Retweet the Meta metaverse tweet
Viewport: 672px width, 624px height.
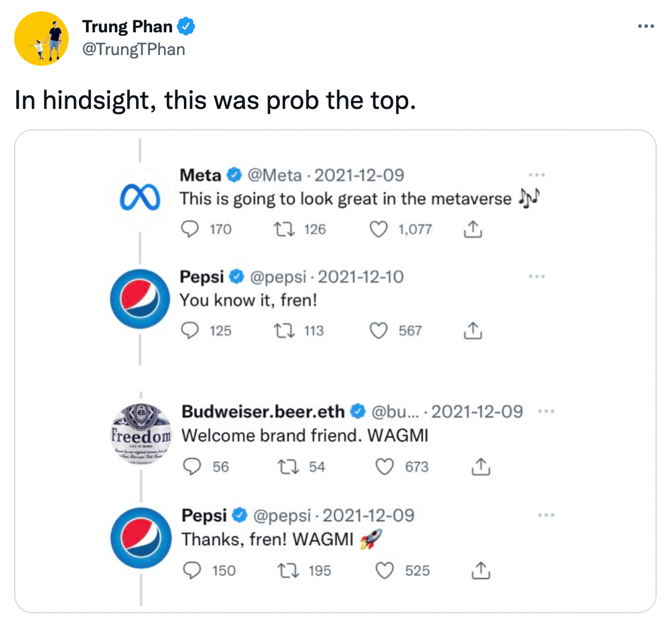pyautogui.click(x=284, y=229)
